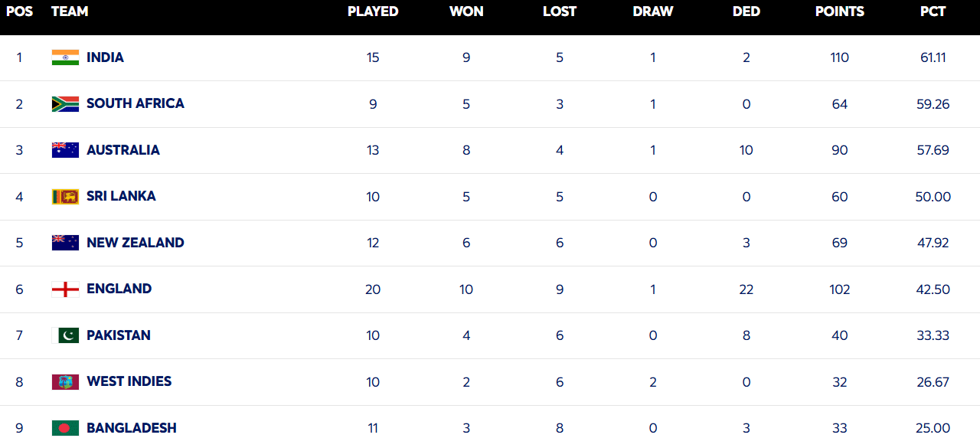Click the PLAYED column header
Viewport: 980px width, 438px height.
pos(373,11)
